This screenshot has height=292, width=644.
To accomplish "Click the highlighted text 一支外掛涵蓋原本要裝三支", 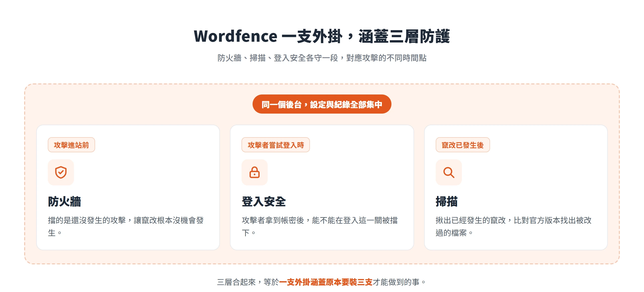I will [326, 282].
